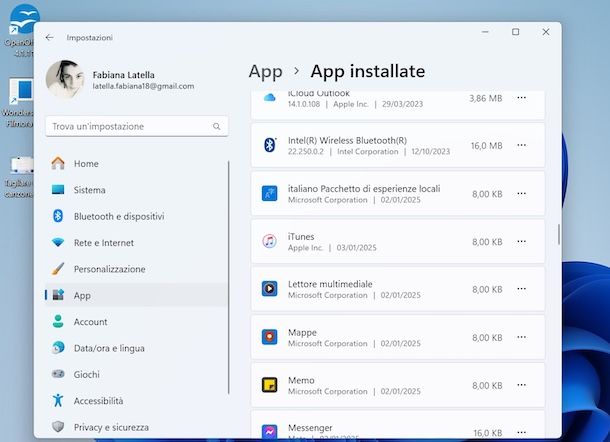Open the OpenOffice desktop shortcut
Image resolution: width=610 pixels, height=442 pixels.
[19, 31]
